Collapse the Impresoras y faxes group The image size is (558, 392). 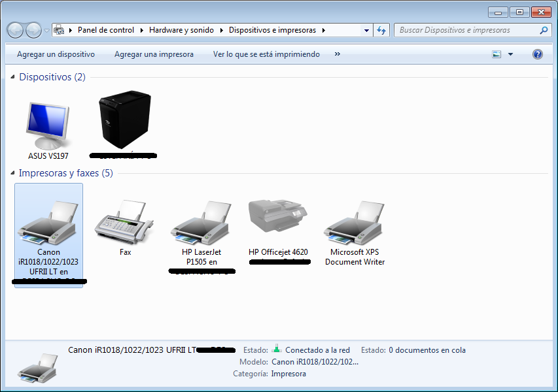click(13, 173)
